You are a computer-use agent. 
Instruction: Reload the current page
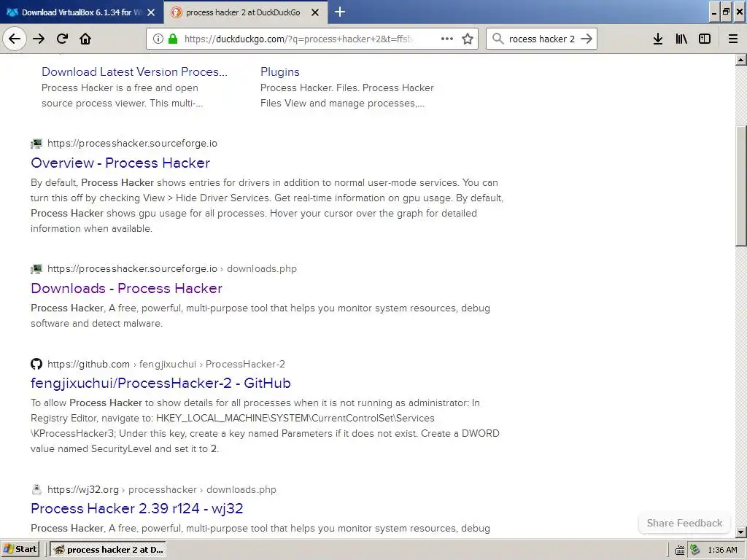pos(63,39)
